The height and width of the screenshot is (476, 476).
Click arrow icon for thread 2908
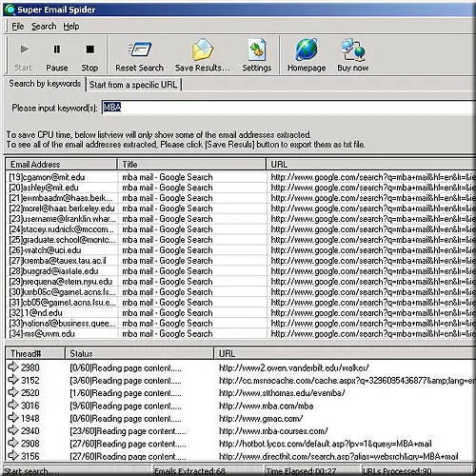pos(13,443)
